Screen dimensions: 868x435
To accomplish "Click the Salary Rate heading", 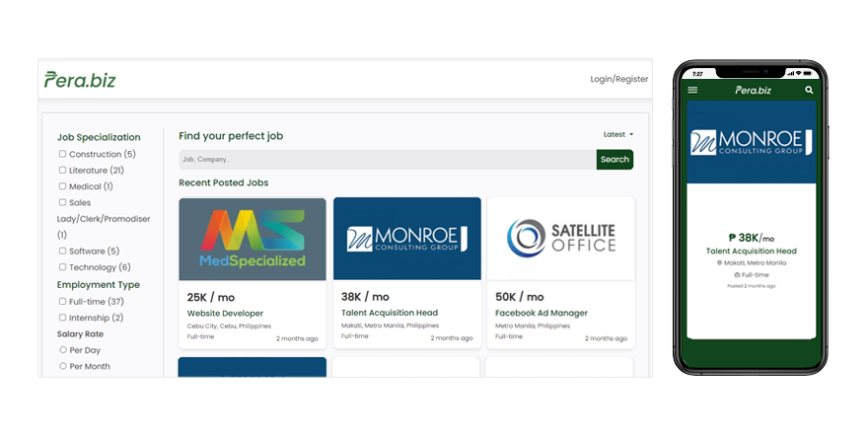I will (x=80, y=333).
